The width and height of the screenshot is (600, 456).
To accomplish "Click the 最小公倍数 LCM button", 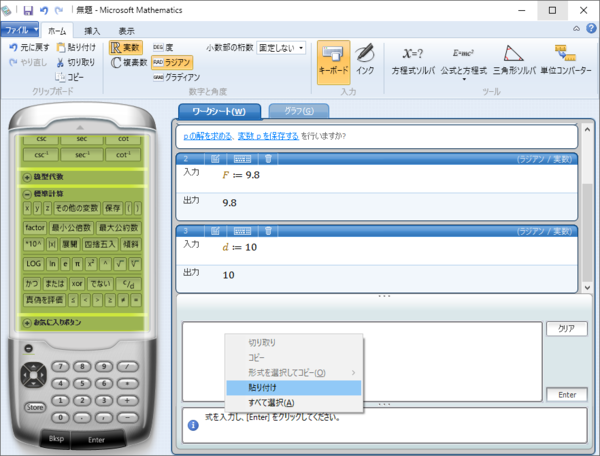I will coord(71,228).
